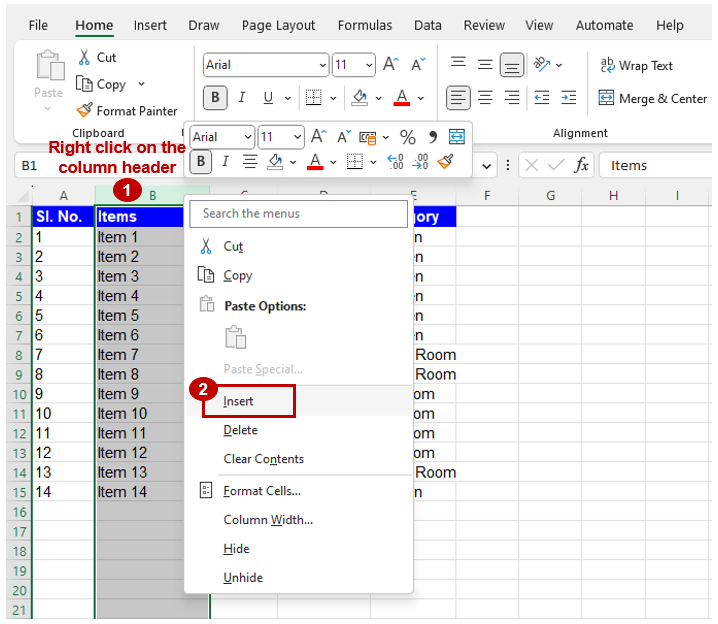The image size is (718, 624).
Task: Select Top Align in Alignment group
Action: pos(458,65)
